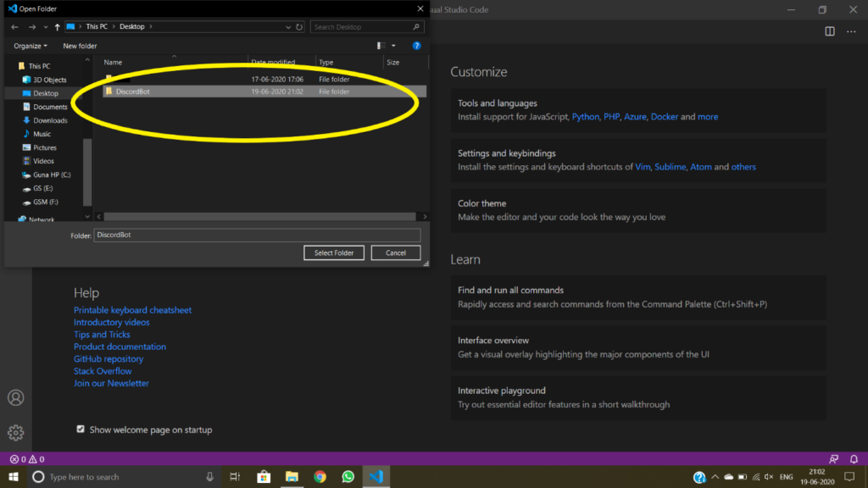Go forward in the Open Folder dialog
Screen dimensions: 868x488
pyautogui.click(x=32, y=26)
